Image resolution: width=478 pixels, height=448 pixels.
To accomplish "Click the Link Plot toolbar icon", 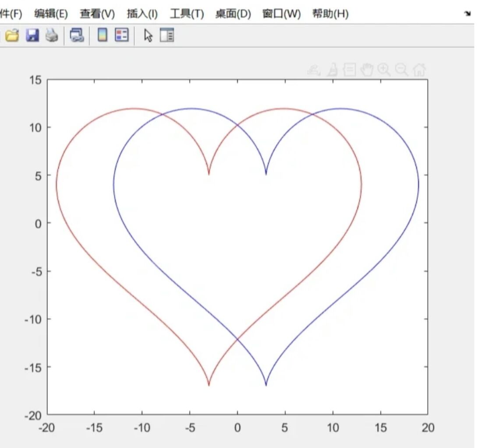I will point(77,35).
